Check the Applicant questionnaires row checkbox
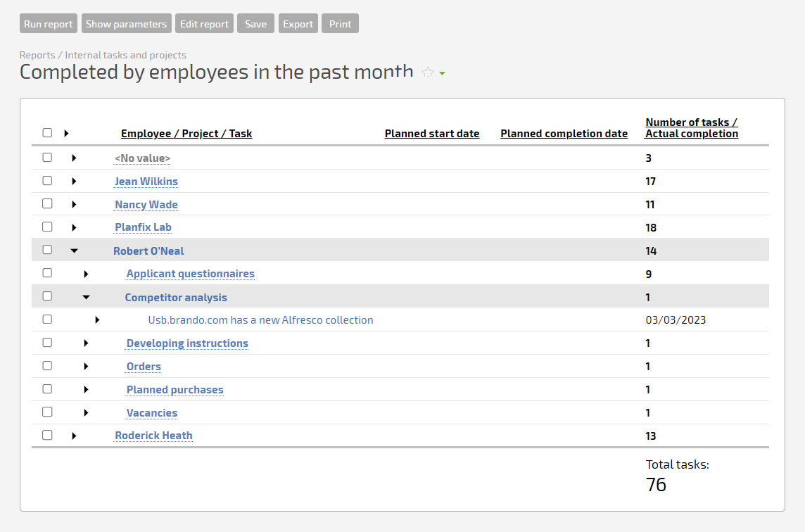Viewport: 805px width, 532px height. (x=47, y=273)
